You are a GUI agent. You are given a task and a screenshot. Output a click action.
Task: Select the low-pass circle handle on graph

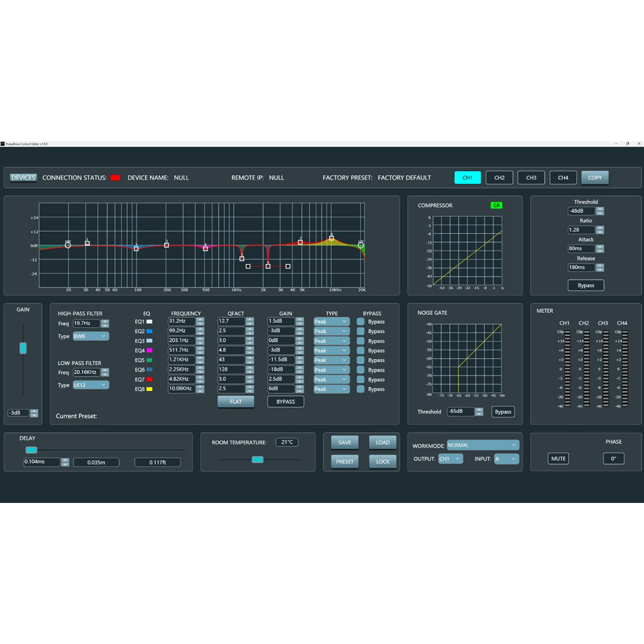(361, 245)
